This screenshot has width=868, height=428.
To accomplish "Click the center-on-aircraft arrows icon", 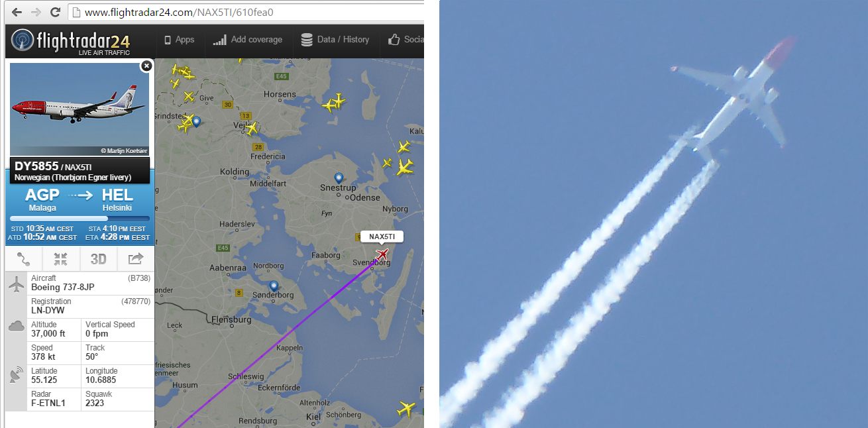I will tap(61, 259).
